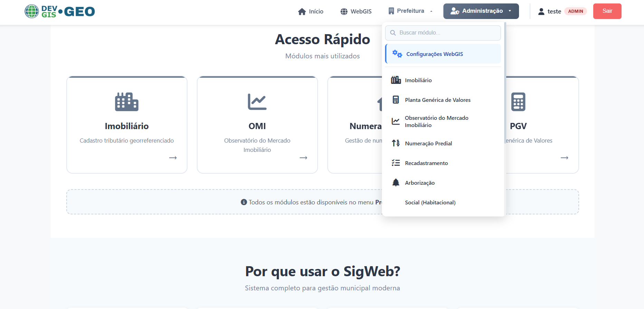Click the user-shield icon in Administração button
644x309 pixels.
point(455,11)
